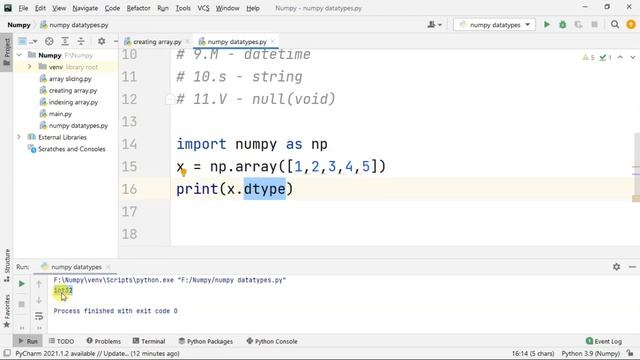640x360 pixels.
Task: Open the user account icon menu
Action: [x=434, y=25]
